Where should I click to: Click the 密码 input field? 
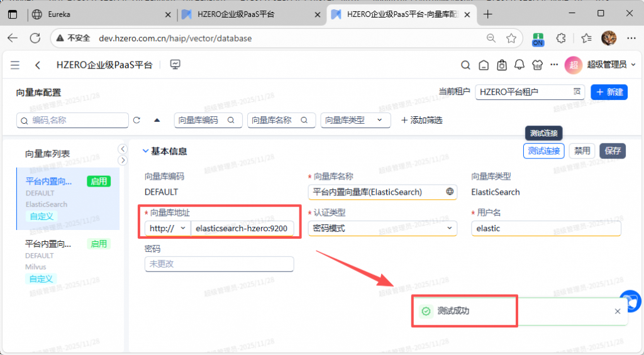[x=219, y=265]
